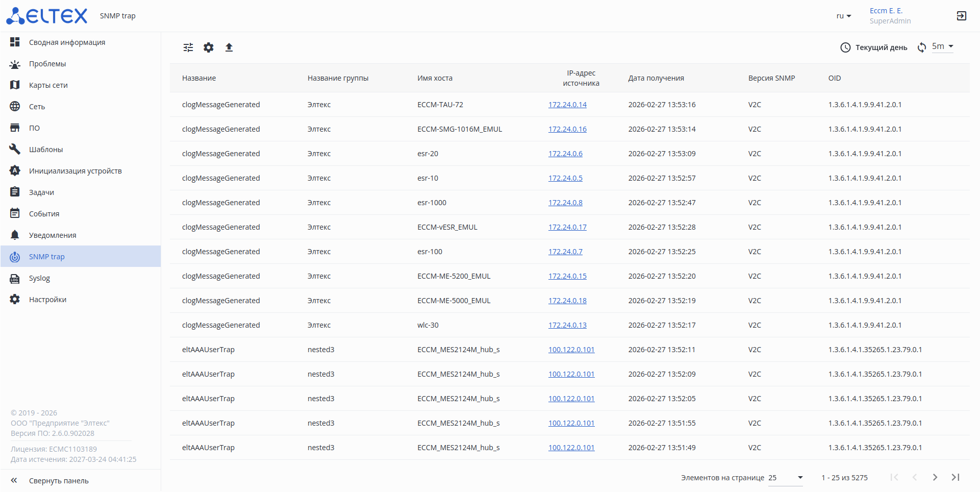Click the auto-refresh icon
The width and height of the screenshot is (980, 492).
[922, 47]
